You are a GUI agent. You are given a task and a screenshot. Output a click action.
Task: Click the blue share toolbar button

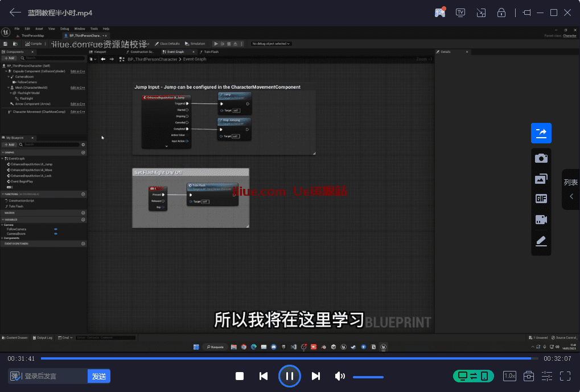541,133
